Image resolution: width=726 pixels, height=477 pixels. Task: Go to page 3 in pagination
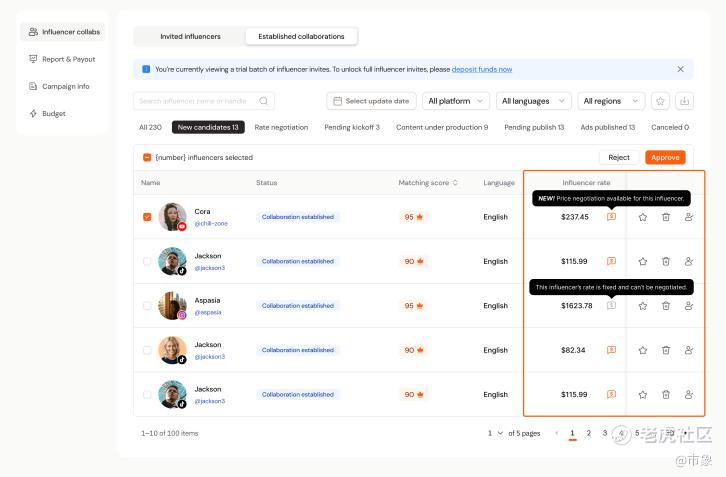point(605,433)
